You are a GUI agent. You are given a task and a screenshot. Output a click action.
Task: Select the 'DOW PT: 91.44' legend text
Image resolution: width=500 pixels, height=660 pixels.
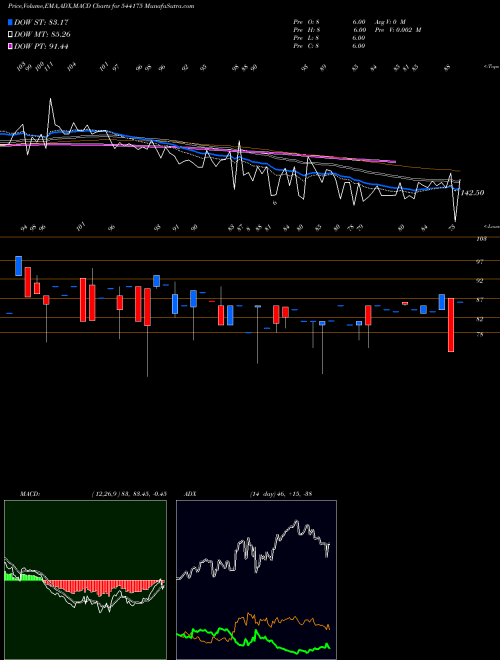[41, 46]
